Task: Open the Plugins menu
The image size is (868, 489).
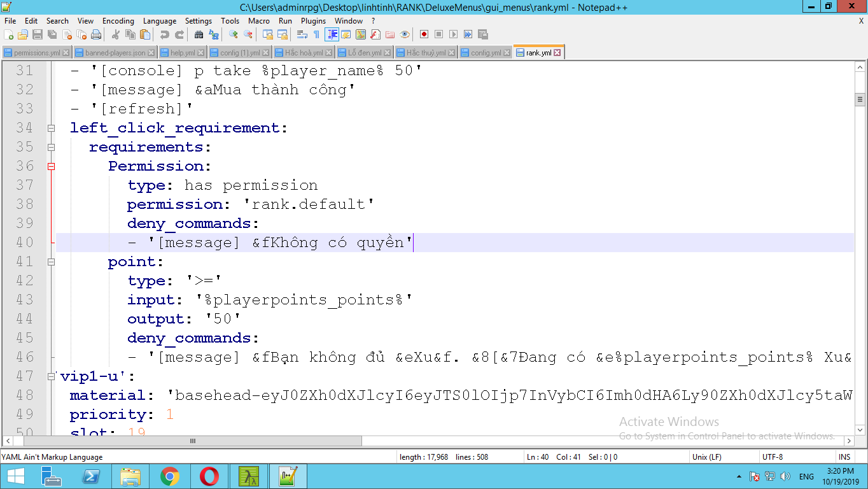Action: (313, 20)
